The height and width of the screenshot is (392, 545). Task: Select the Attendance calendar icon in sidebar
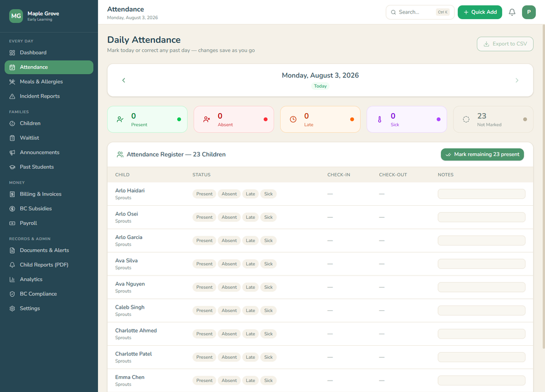point(12,68)
